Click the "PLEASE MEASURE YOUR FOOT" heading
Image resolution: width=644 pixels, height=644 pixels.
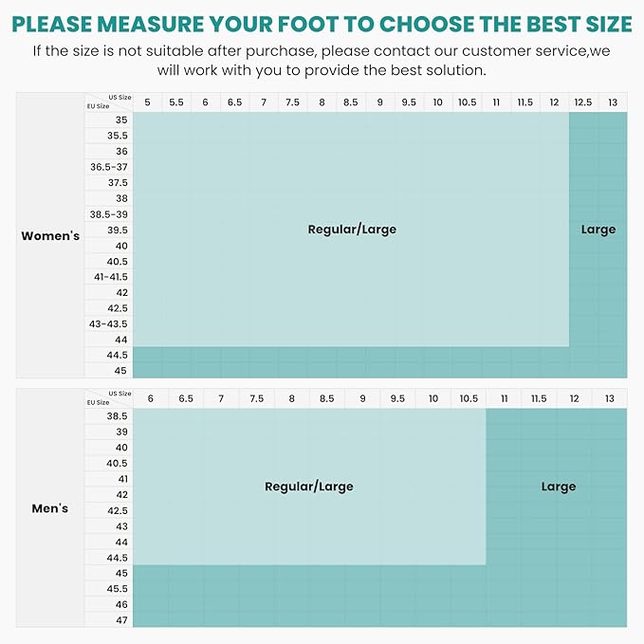click(x=322, y=22)
